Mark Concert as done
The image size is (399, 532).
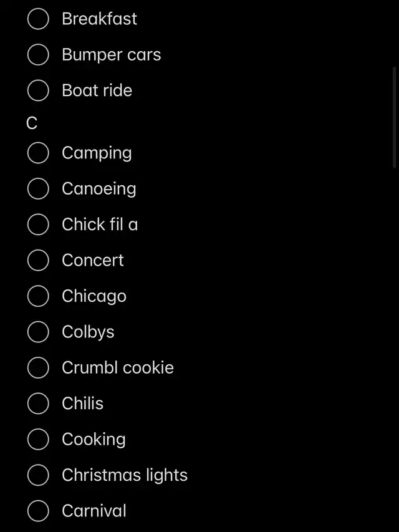(38, 260)
